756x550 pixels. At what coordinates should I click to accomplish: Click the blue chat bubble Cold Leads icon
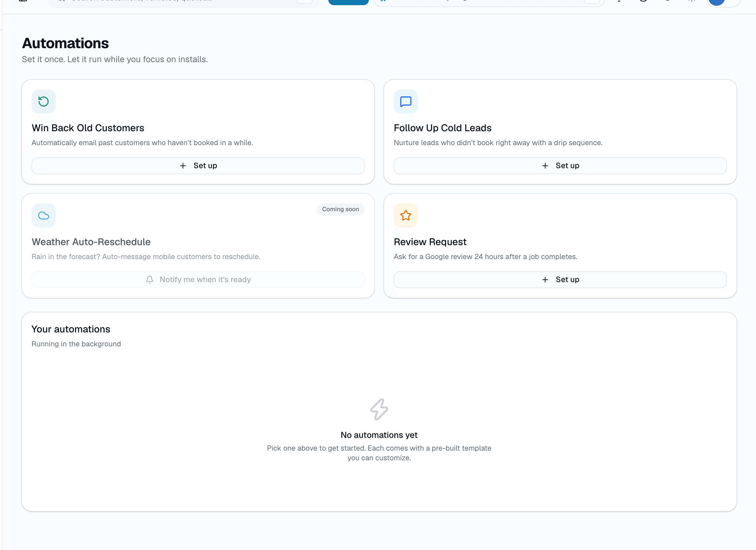(x=406, y=102)
